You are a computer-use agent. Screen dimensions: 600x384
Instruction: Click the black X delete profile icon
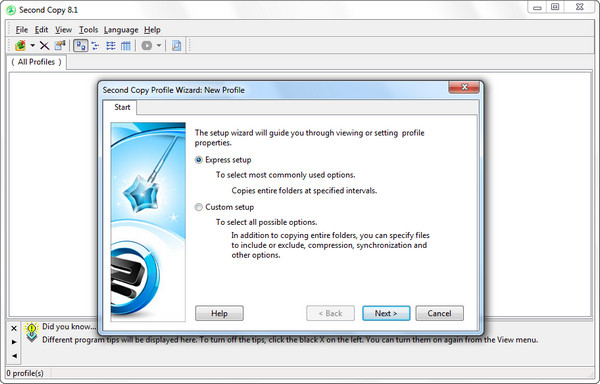pyautogui.click(x=44, y=46)
